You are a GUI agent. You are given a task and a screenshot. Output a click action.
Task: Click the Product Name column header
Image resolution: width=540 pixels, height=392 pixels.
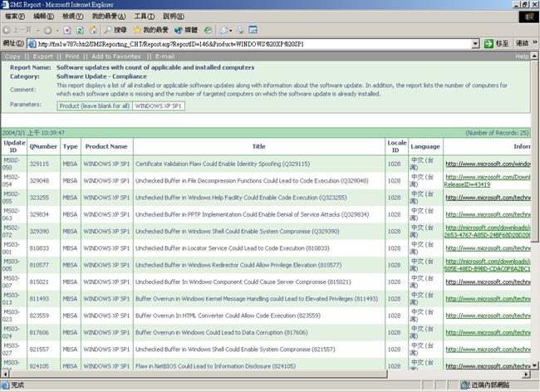pyautogui.click(x=106, y=146)
